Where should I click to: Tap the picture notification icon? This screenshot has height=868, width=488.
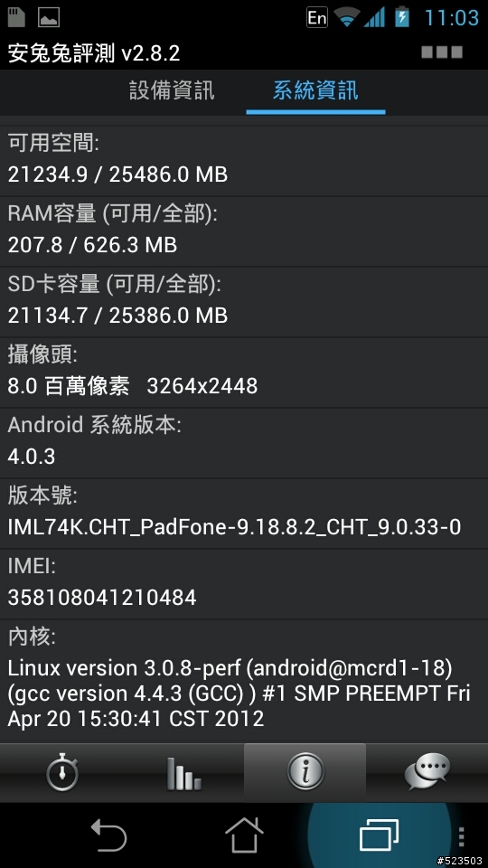(x=49, y=18)
